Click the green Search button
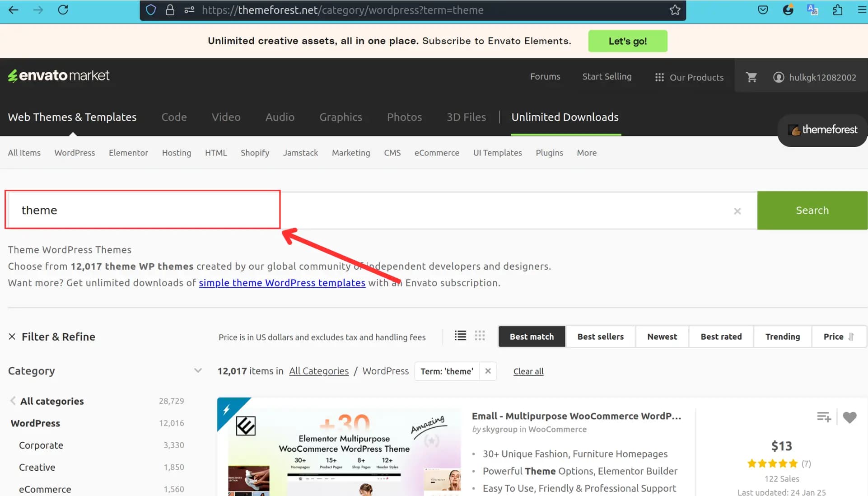The height and width of the screenshot is (496, 868). point(812,211)
